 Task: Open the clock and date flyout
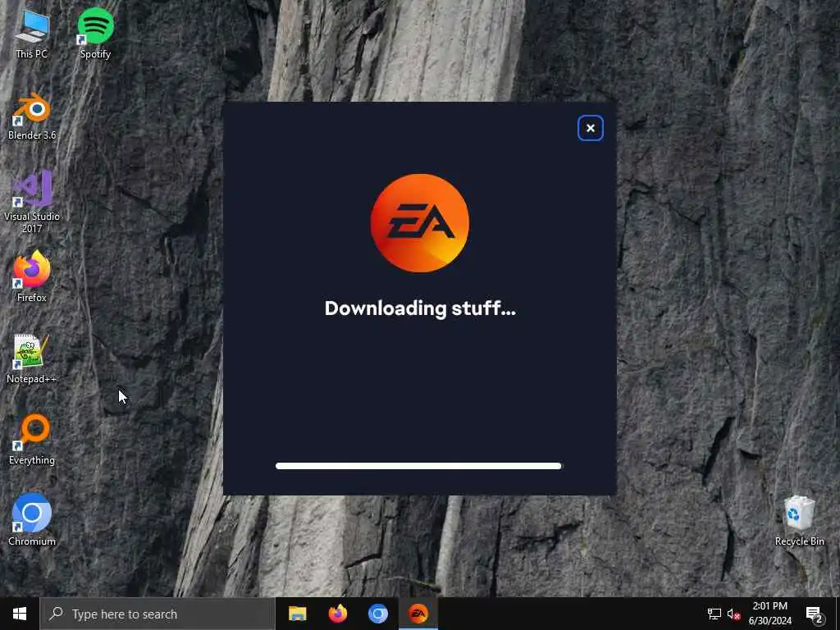click(769, 614)
